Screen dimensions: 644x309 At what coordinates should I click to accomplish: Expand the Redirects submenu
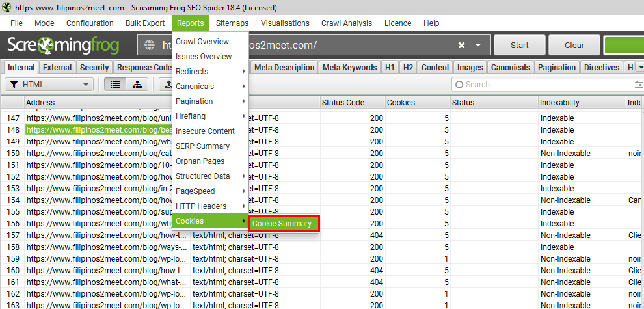point(210,72)
